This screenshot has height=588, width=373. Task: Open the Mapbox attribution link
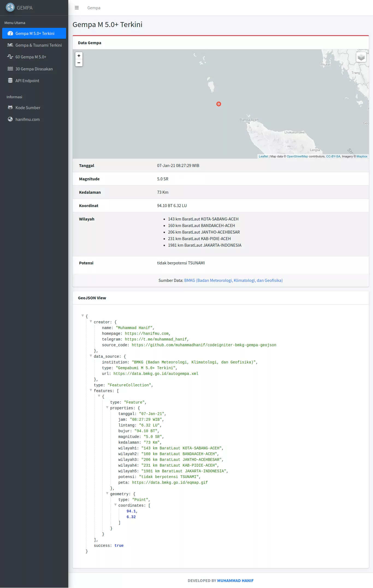(362, 156)
